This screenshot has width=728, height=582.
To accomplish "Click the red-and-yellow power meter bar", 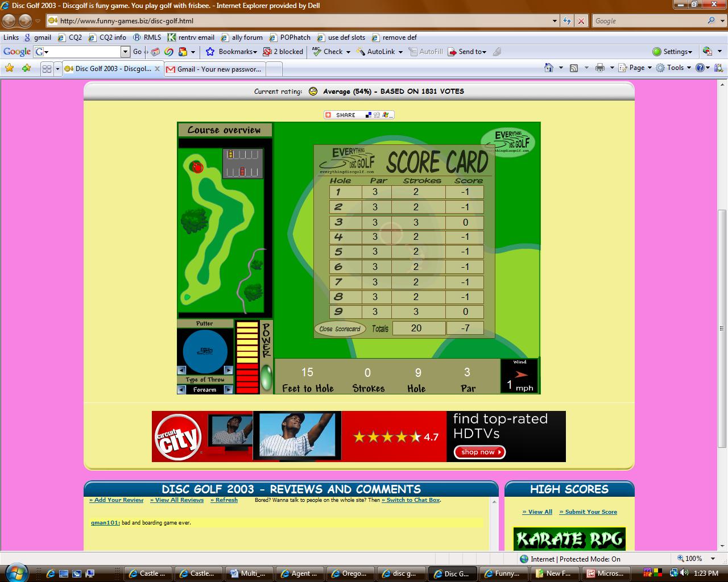I will coord(247,357).
